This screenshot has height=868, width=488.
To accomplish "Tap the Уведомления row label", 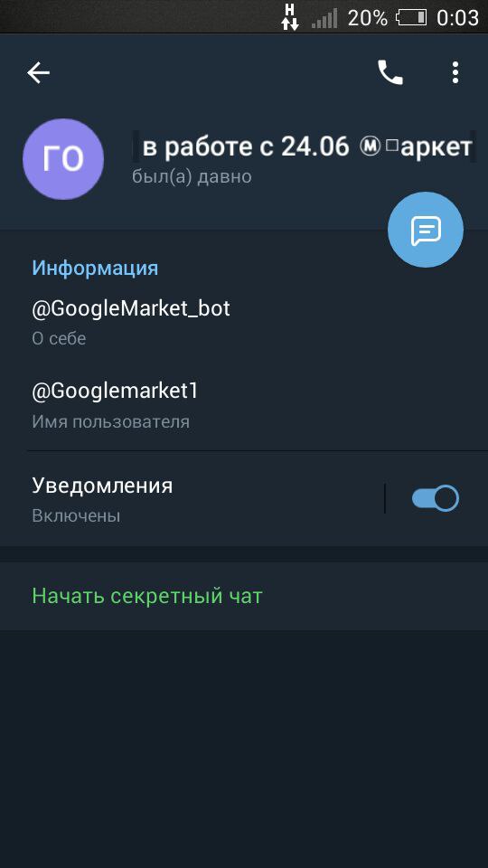I will pyautogui.click(x=102, y=486).
